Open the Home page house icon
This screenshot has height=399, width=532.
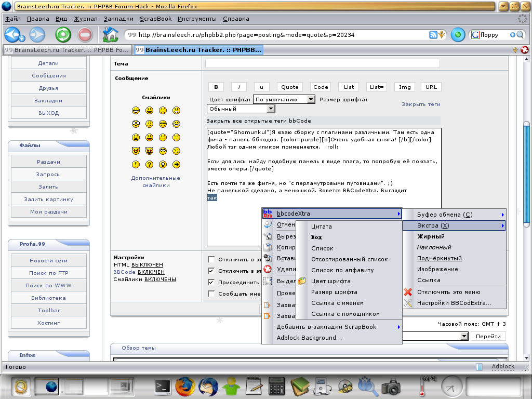tap(110, 35)
